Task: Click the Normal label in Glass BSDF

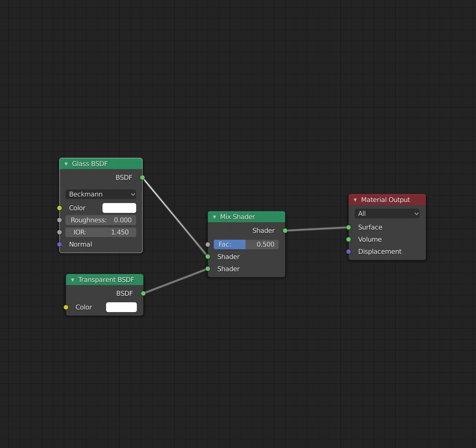Action: click(x=81, y=244)
